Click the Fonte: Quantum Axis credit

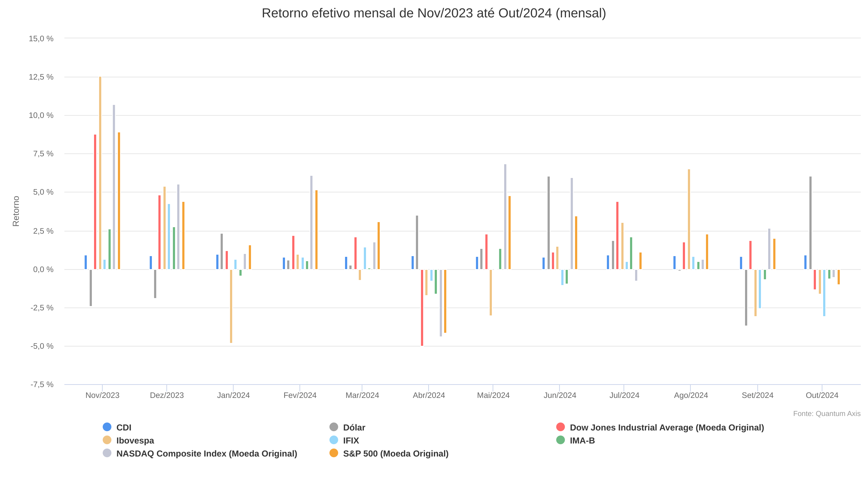coord(827,413)
